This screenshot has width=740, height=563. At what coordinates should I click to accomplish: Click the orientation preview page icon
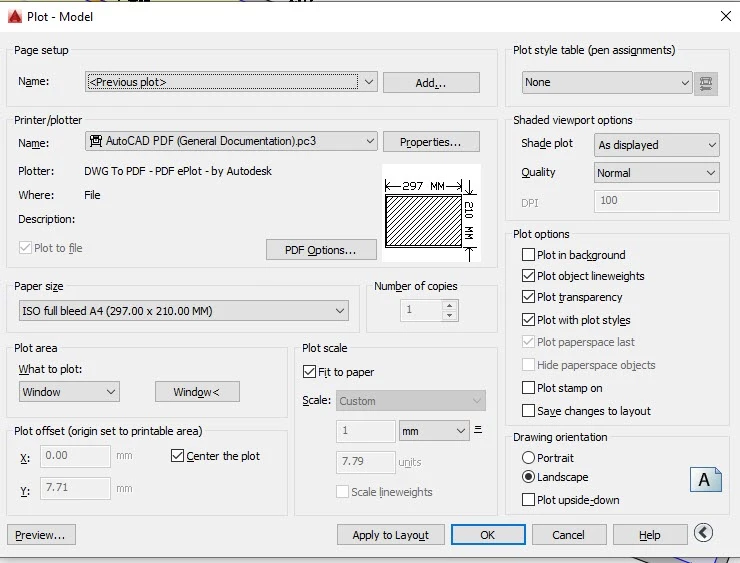705,479
